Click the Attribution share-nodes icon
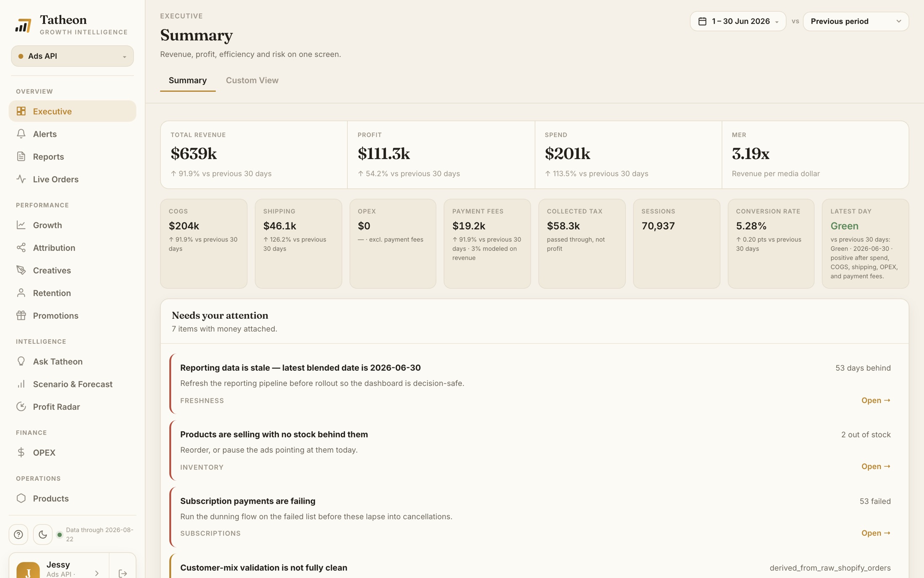Viewport: 924px width, 578px height. pyautogui.click(x=21, y=248)
